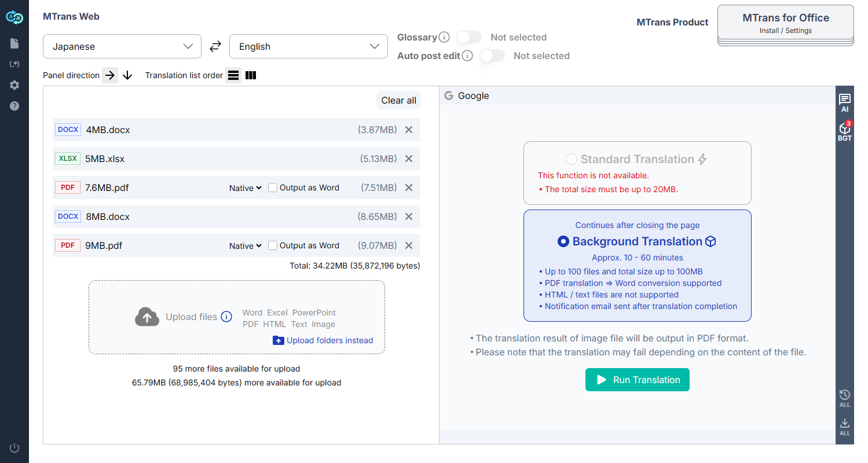The image size is (868, 463).
Task: Click the MTrans logo icon
Action: click(14, 18)
